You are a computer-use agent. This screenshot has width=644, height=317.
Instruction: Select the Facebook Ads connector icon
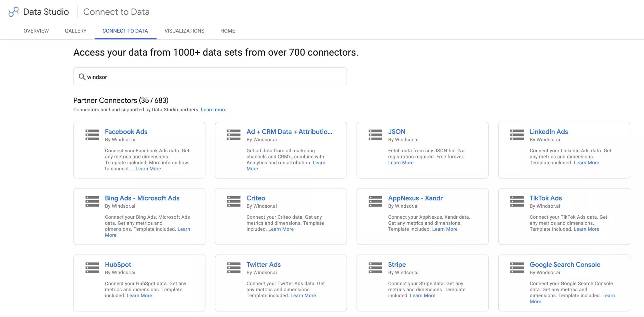tap(92, 134)
